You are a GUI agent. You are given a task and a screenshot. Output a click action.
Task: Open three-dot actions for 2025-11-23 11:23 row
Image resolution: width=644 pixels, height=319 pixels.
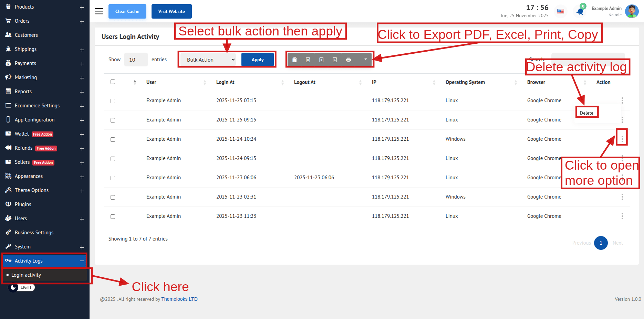(x=622, y=216)
